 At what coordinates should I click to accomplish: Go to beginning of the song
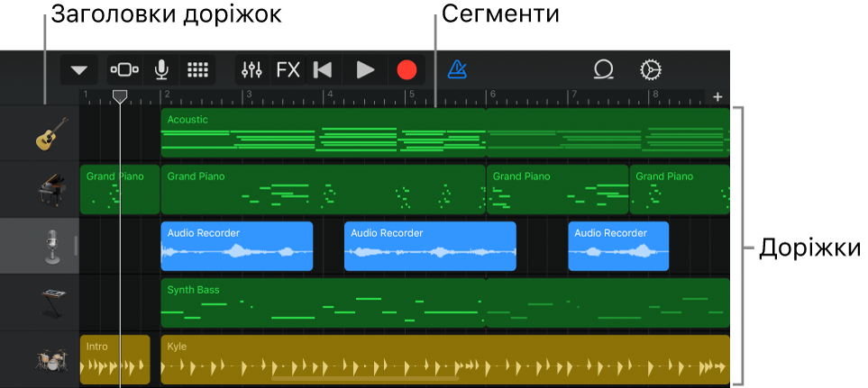tap(323, 70)
